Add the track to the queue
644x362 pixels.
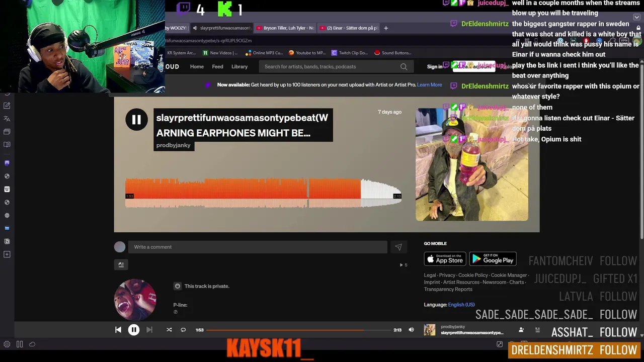[121, 264]
